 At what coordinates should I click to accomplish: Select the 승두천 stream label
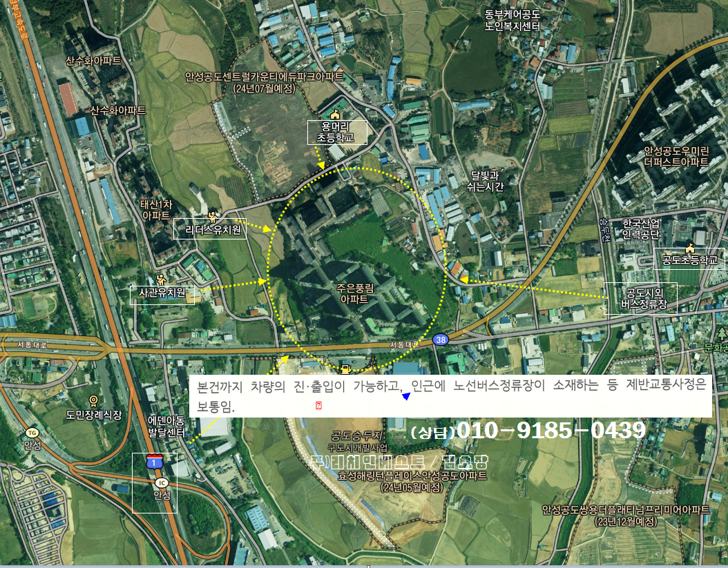[x=604, y=230]
